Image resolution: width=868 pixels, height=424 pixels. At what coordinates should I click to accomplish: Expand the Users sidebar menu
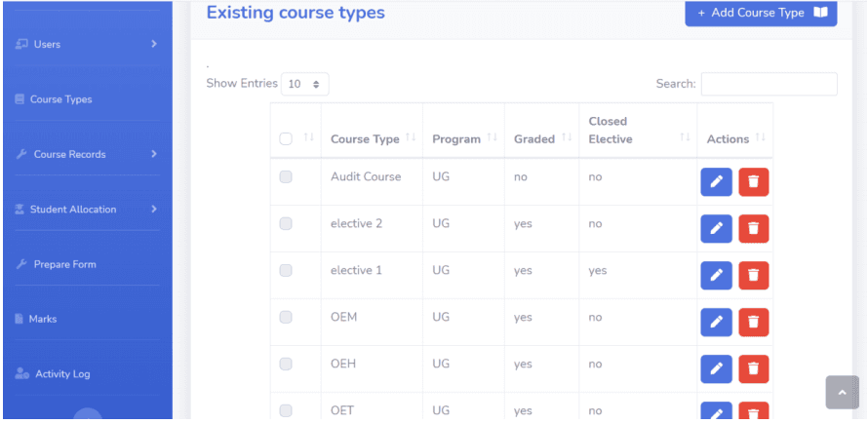87,44
